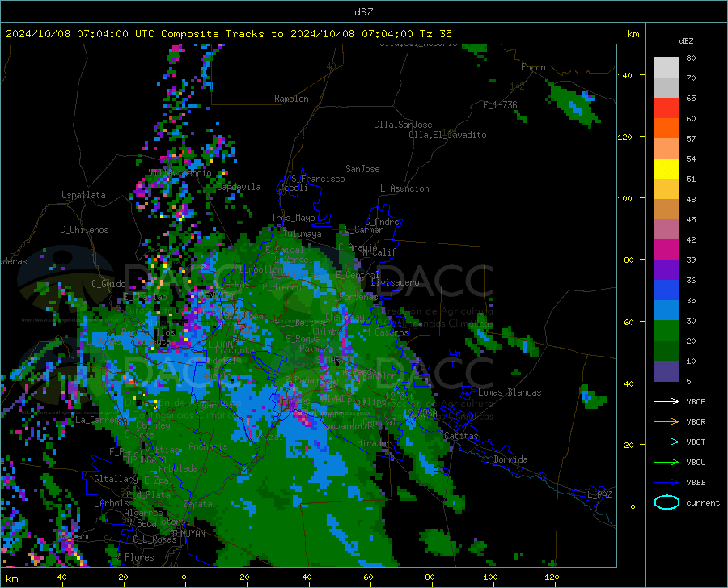Screen dimensions: 728x588
Task: Click the '80' label at the dBZ scale top
Action: [x=691, y=58]
